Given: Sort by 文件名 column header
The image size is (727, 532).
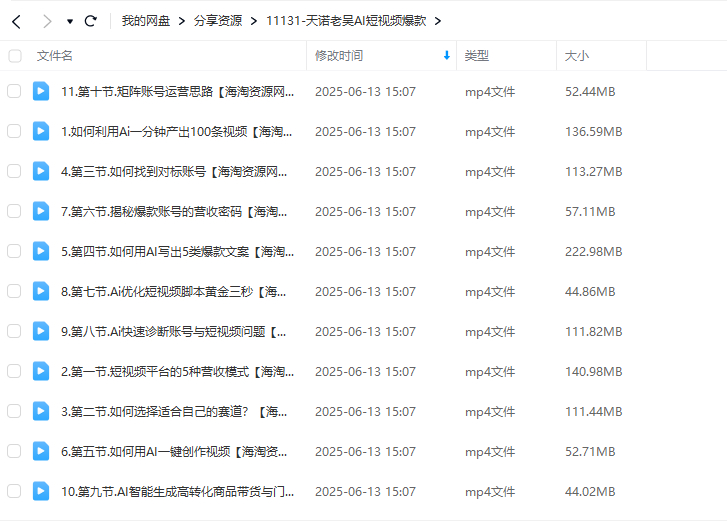Looking at the screenshot, I should point(55,56).
